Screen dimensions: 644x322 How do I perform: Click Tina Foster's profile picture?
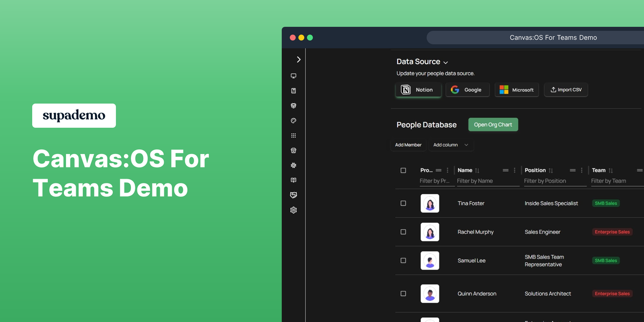(430, 203)
